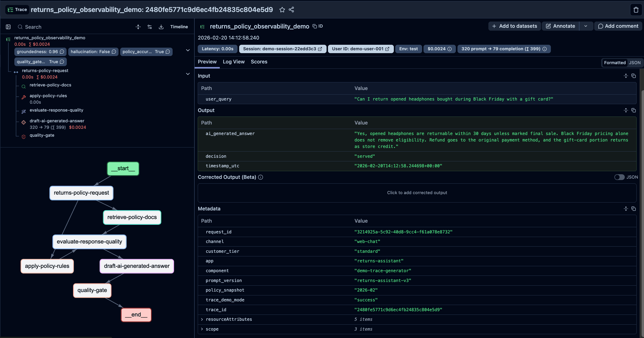Copy the Metadata section contents
The image size is (644, 338).
point(633,208)
